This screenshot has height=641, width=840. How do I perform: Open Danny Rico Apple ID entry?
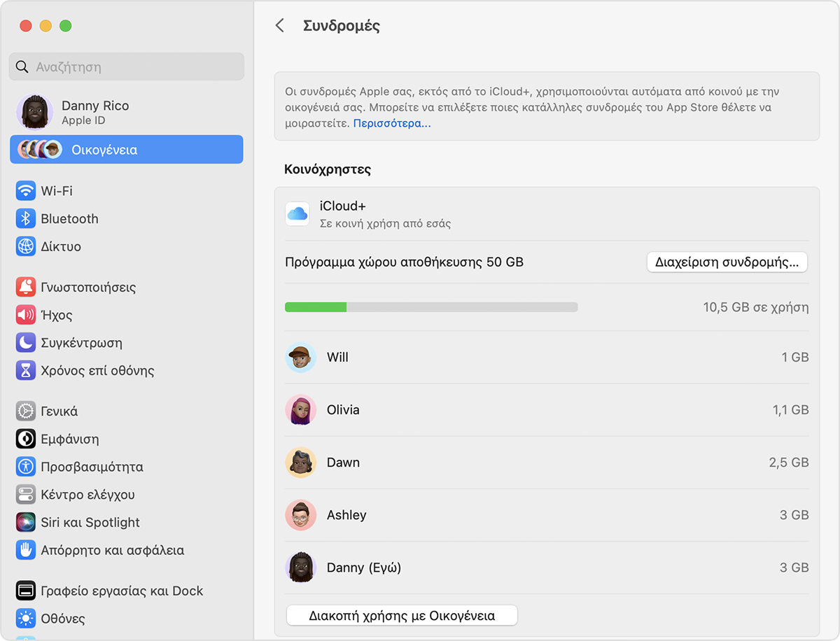(x=94, y=112)
